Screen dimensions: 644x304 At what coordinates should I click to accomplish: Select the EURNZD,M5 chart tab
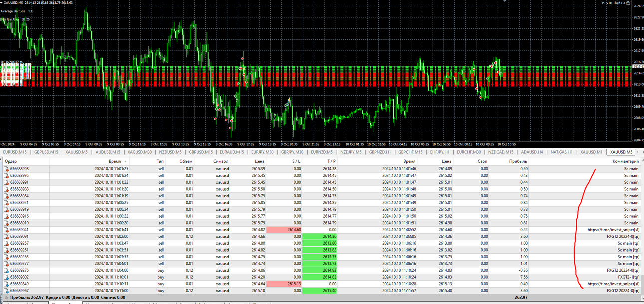(322, 152)
